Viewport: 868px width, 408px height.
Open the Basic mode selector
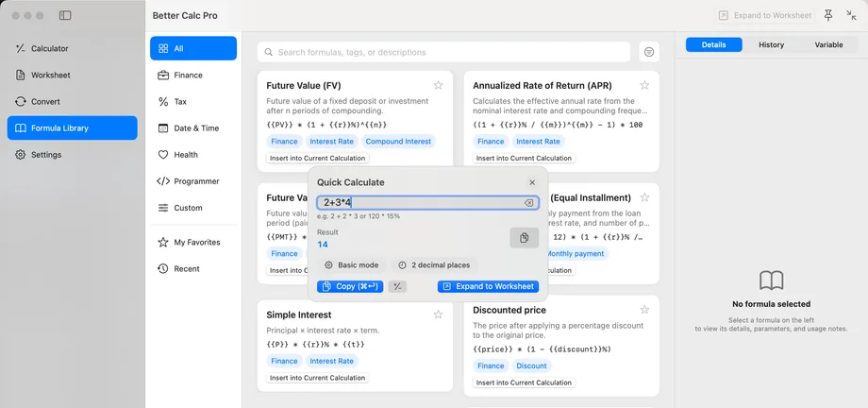point(352,265)
